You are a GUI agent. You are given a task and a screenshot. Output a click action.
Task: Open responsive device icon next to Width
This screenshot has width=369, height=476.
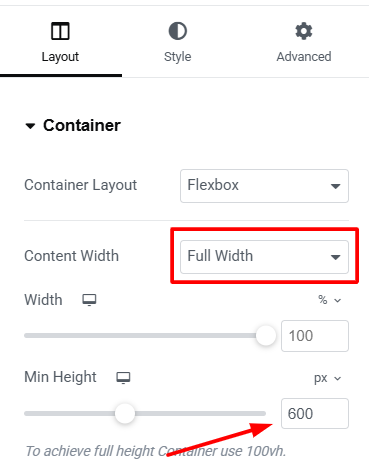pos(89,300)
